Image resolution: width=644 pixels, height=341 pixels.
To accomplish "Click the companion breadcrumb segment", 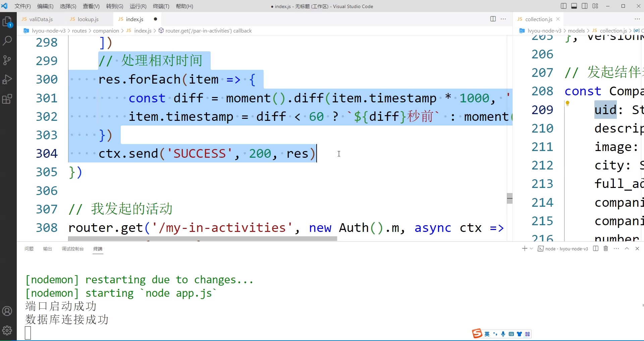I will click(106, 31).
